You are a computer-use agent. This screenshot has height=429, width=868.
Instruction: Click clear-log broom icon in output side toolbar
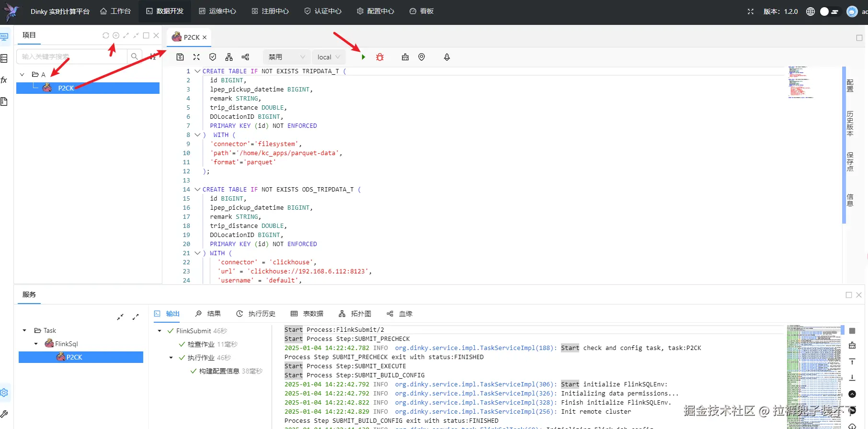(852, 345)
